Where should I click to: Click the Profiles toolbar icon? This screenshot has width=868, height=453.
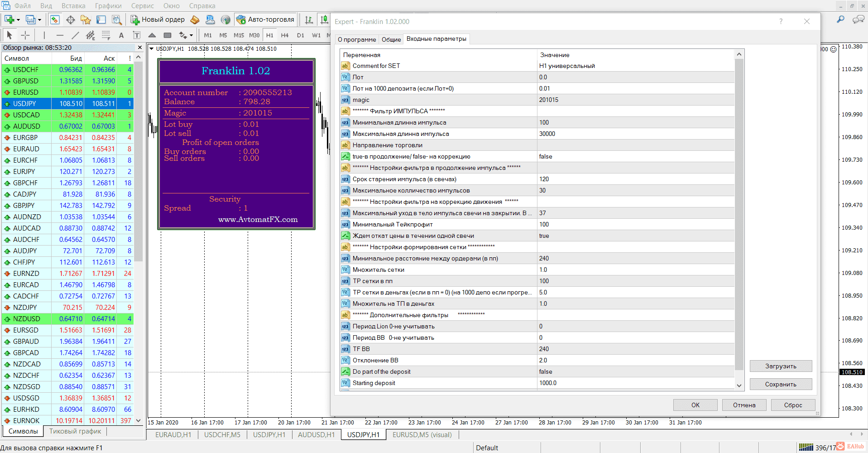pyautogui.click(x=30, y=19)
